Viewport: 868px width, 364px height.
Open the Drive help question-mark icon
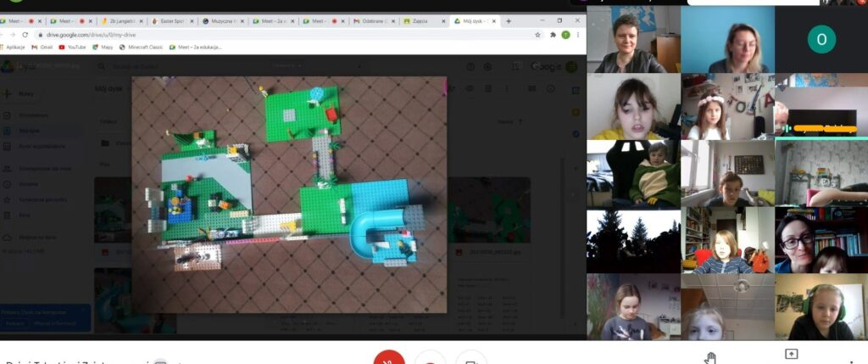[x=470, y=66]
